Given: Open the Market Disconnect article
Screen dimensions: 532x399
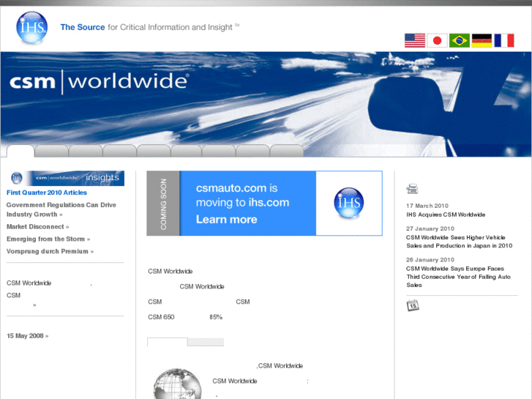Looking at the screenshot, I should 37,226.
